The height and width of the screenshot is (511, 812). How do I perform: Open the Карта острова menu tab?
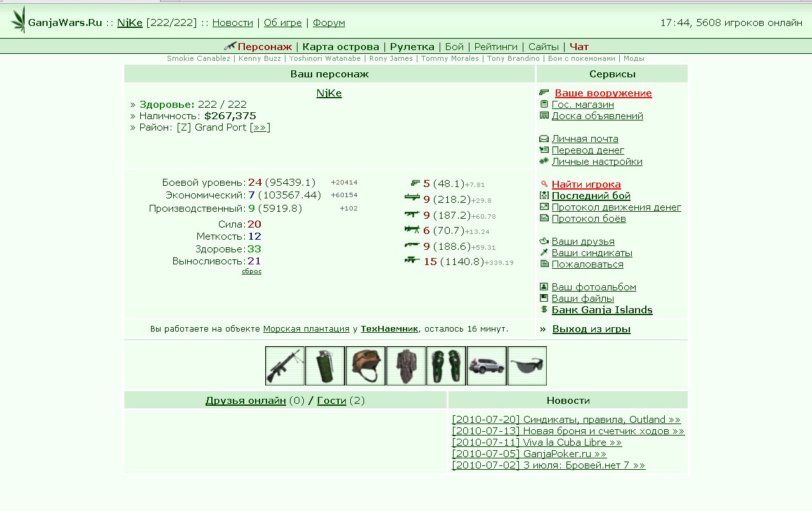[x=341, y=46]
